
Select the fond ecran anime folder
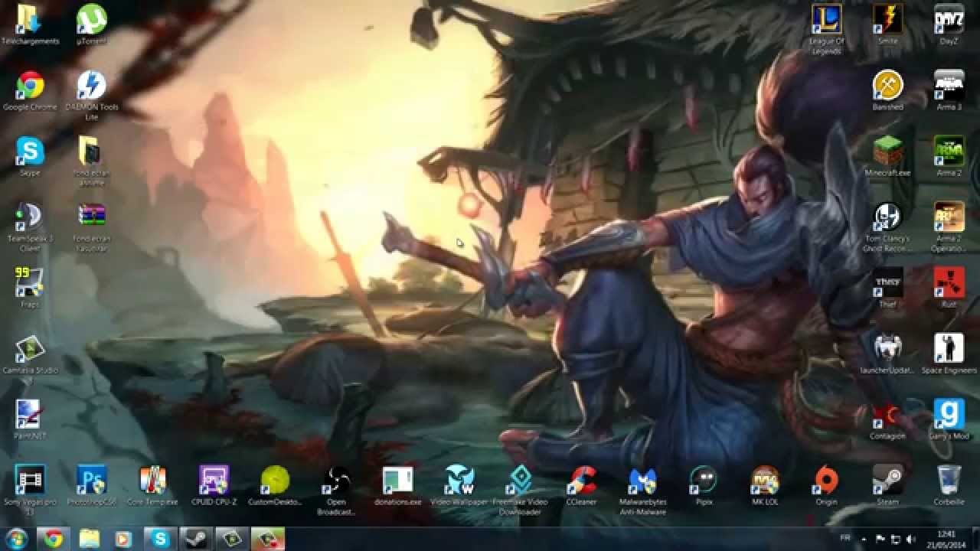pyautogui.click(x=92, y=161)
